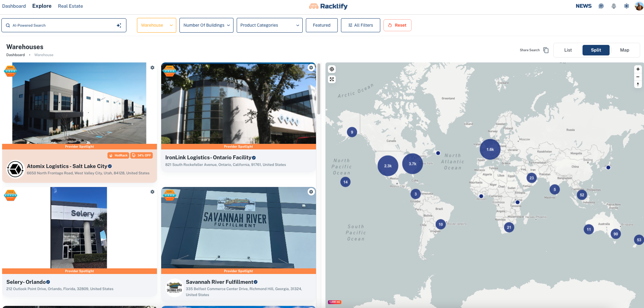Click the Selery storefront photo

pos(79,228)
